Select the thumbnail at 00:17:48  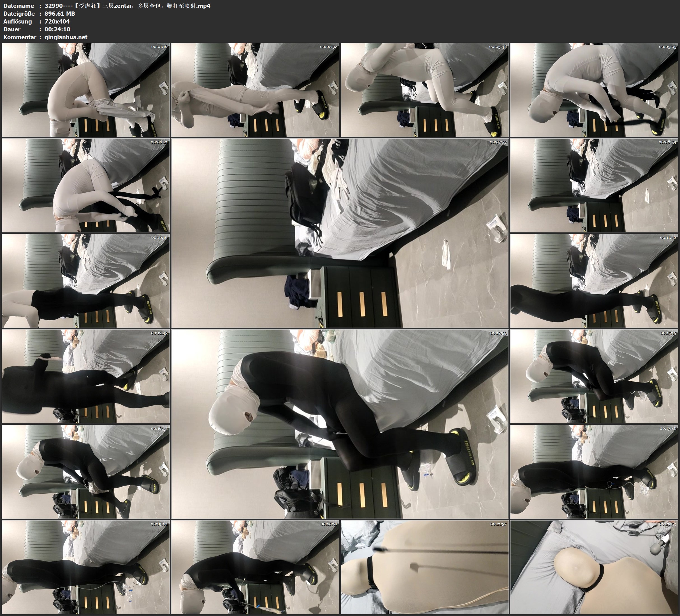pyautogui.click(x=594, y=472)
